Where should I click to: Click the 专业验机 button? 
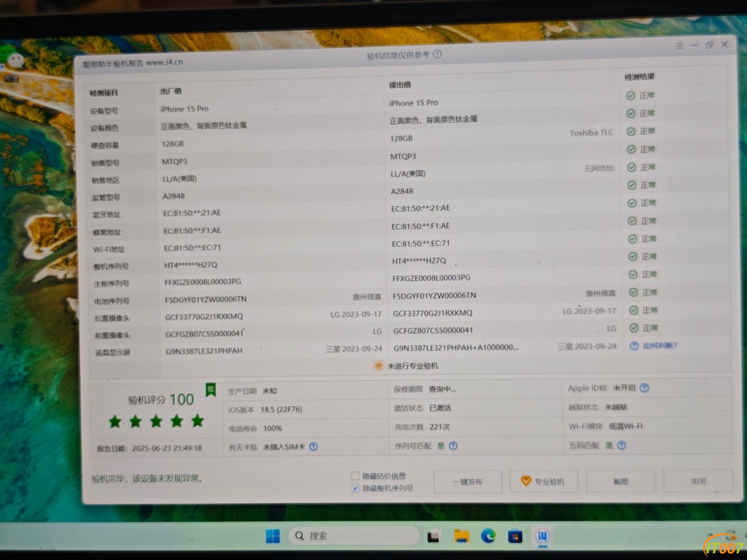[x=544, y=482]
